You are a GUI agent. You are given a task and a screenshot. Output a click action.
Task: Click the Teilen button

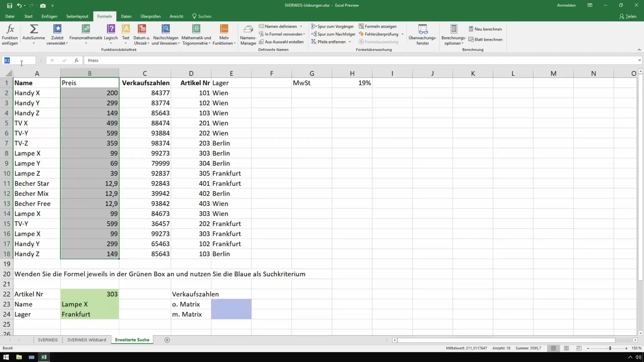[628, 16]
